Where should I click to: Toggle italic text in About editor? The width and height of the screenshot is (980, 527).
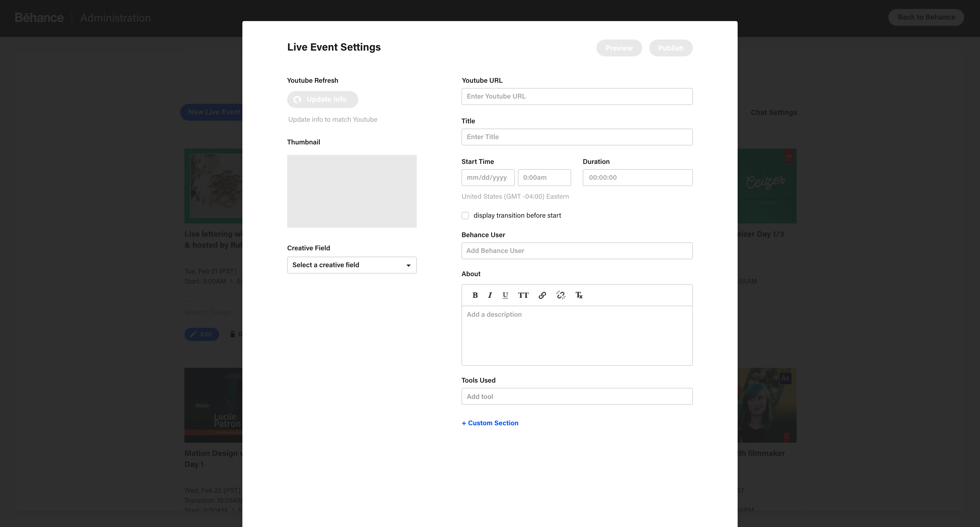coord(490,295)
